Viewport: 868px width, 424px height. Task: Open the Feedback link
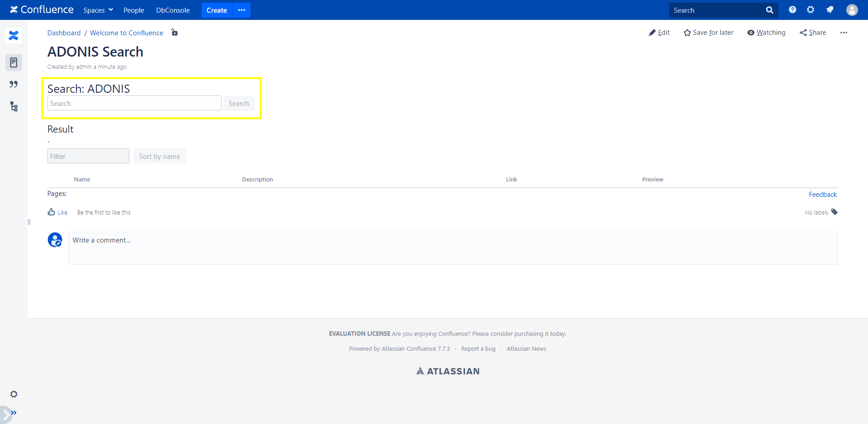(x=822, y=195)
